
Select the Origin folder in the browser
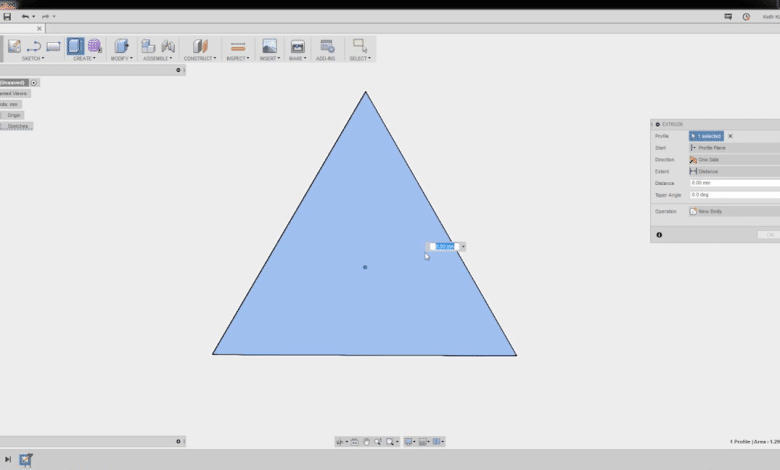(x=13, y=115)
